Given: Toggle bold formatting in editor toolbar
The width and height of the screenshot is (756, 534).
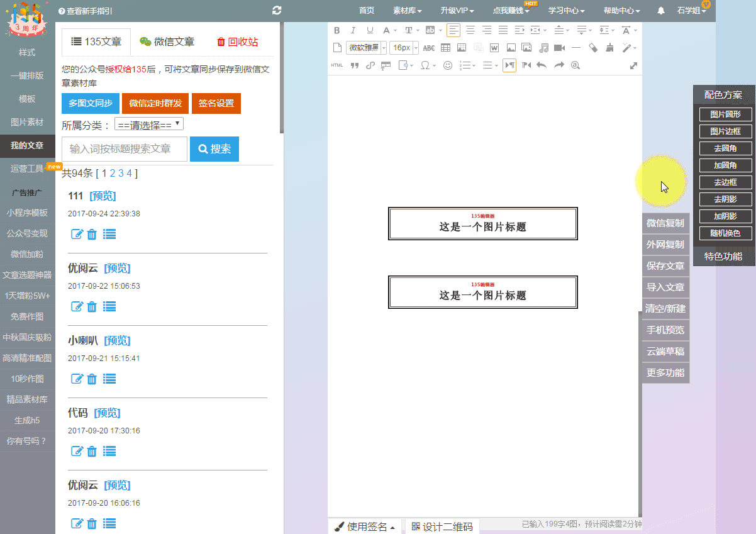Looking at the screenshot, I should coord(336,30).
